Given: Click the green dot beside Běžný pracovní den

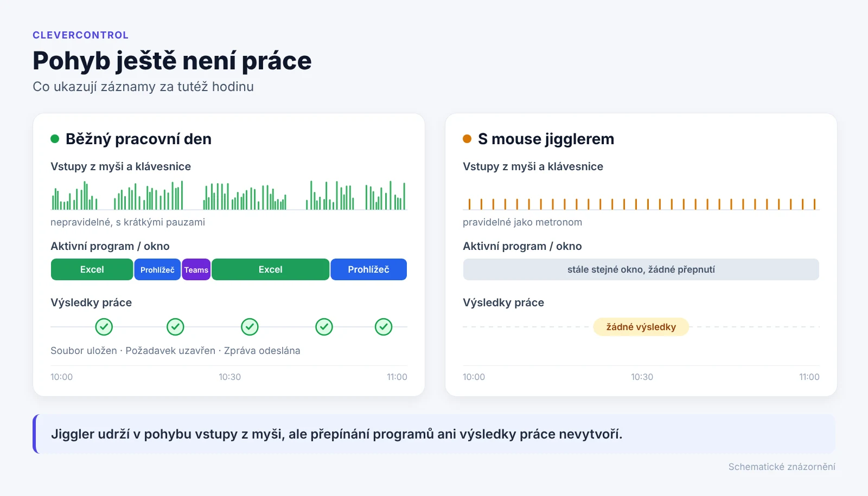Looking at the screenshot, I should point(55,139).
